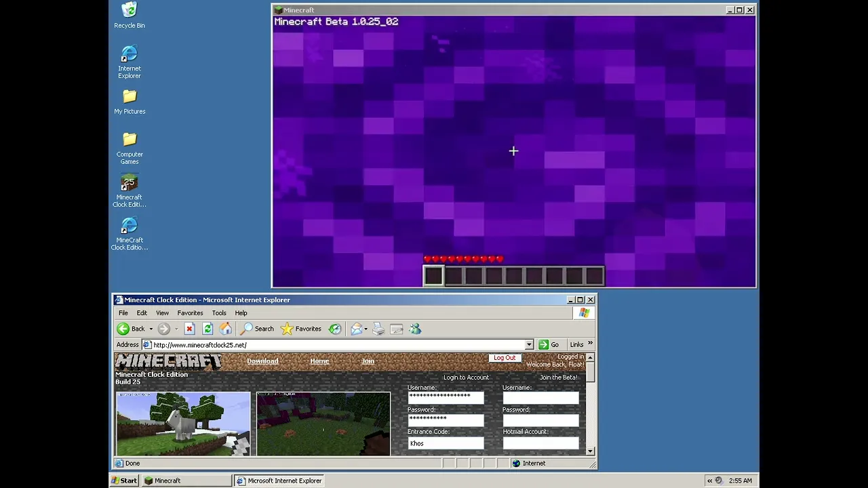868x488 pixels.
Task: Open the Messenger icon in IE toolbar
Action: pyautogui.click(x=415, y=329)
